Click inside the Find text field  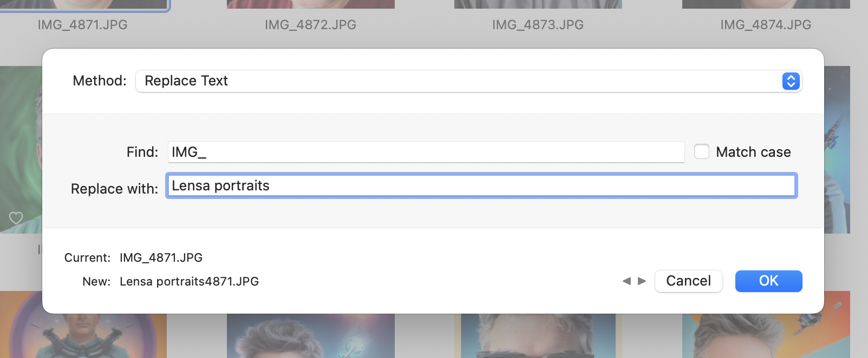point(426,152)
